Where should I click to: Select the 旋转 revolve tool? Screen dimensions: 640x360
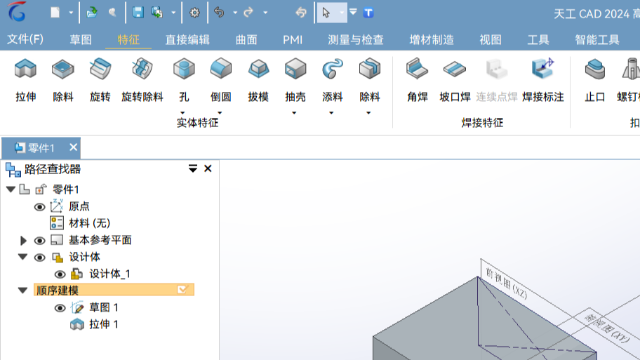(100, 79)
